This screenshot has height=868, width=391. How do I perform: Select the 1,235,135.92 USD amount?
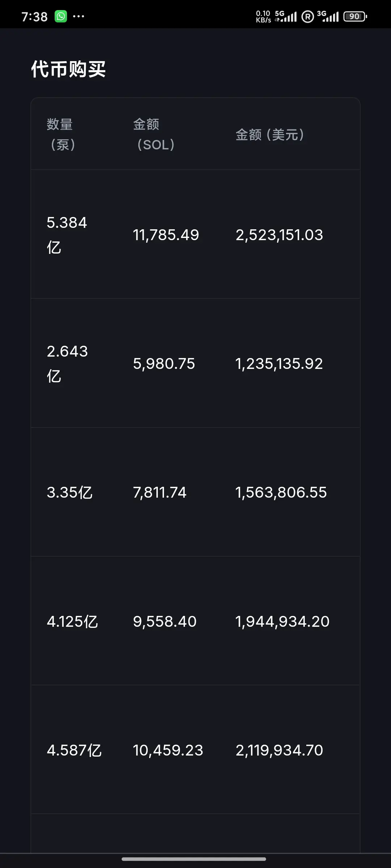[279, 364]
